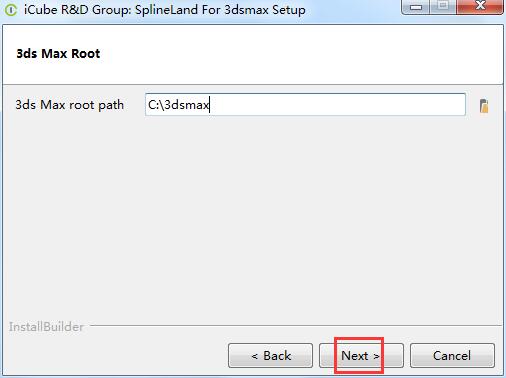The width and height of the screenshot is (506, 378).
Task: Cancel the SplineLand setup
Action: (x=452, y=356)
